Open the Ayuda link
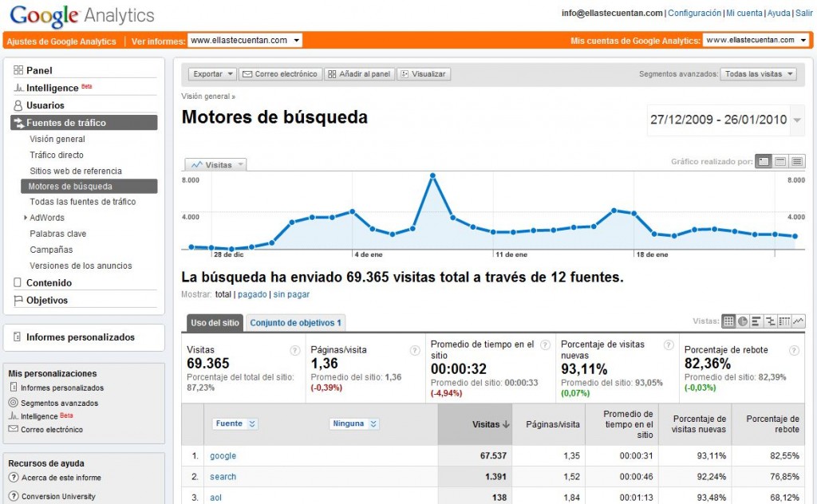The height and width of the screenshot is (504, 817). pyautogui.click(x=779, y=13)
